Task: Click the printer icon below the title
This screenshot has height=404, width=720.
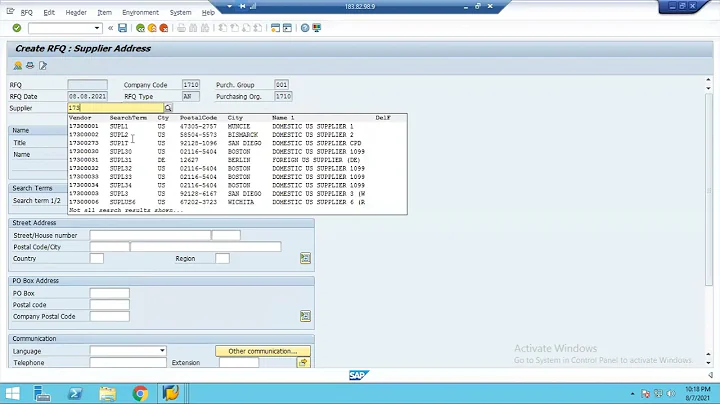Action: tap(30, 66)
